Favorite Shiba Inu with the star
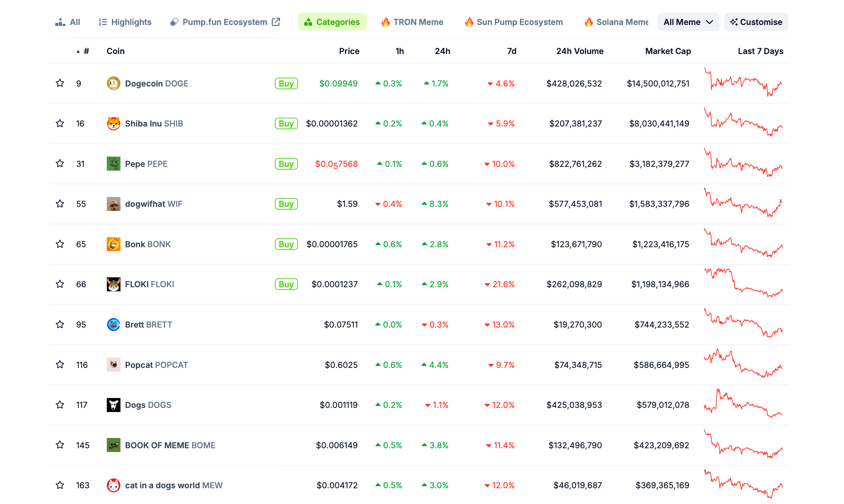 60,123
